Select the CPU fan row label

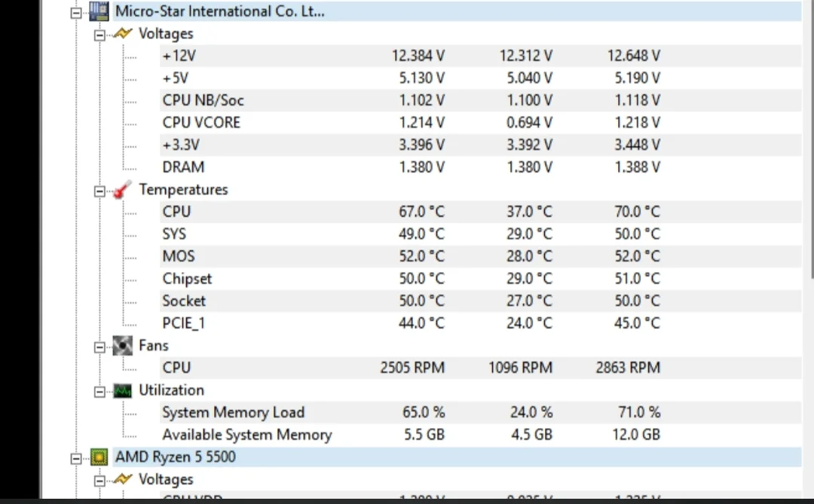176,368
